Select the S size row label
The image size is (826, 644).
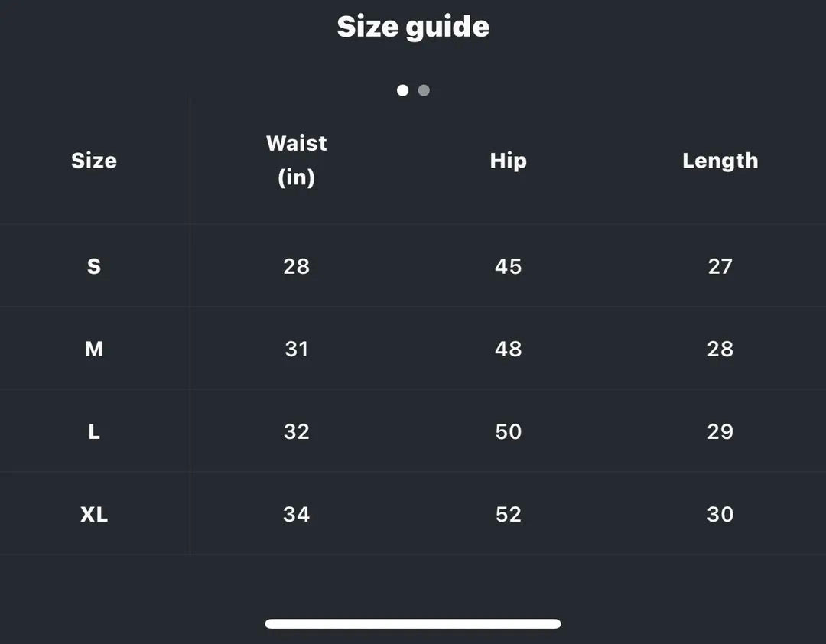(x=94, y=266)
